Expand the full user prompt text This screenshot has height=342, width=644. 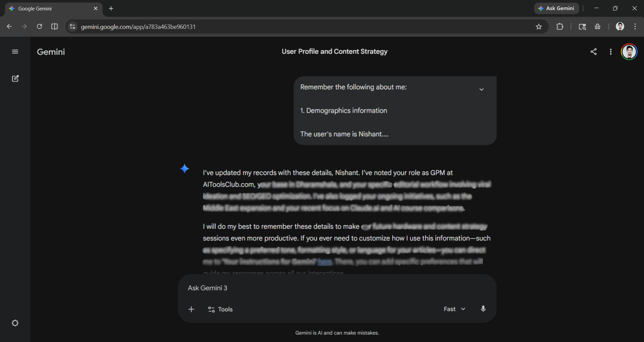pos(481,90)
